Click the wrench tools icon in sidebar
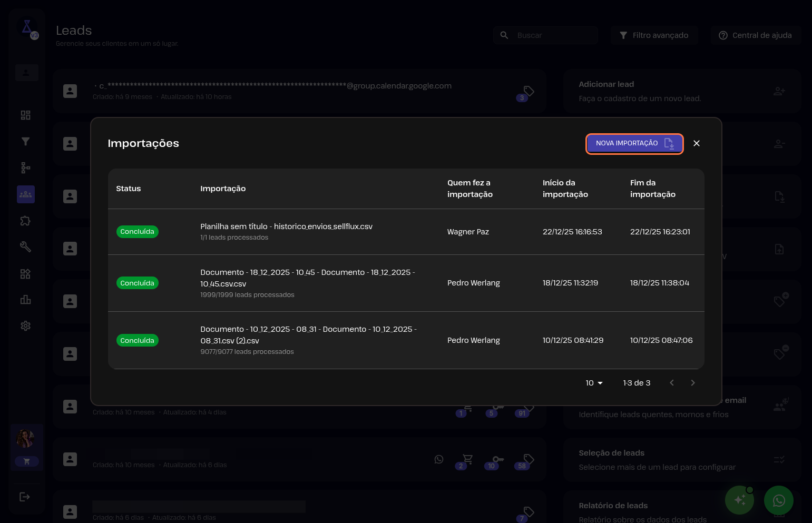The width and height of the screenshot is (812, 523). [x=25, y=247]
